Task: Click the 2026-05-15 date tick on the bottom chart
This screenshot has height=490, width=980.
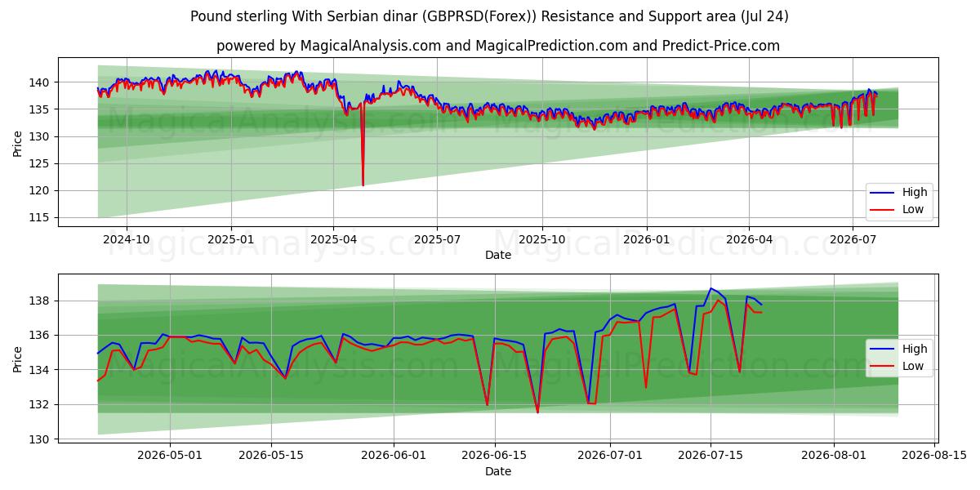Action: coord(271,457)
